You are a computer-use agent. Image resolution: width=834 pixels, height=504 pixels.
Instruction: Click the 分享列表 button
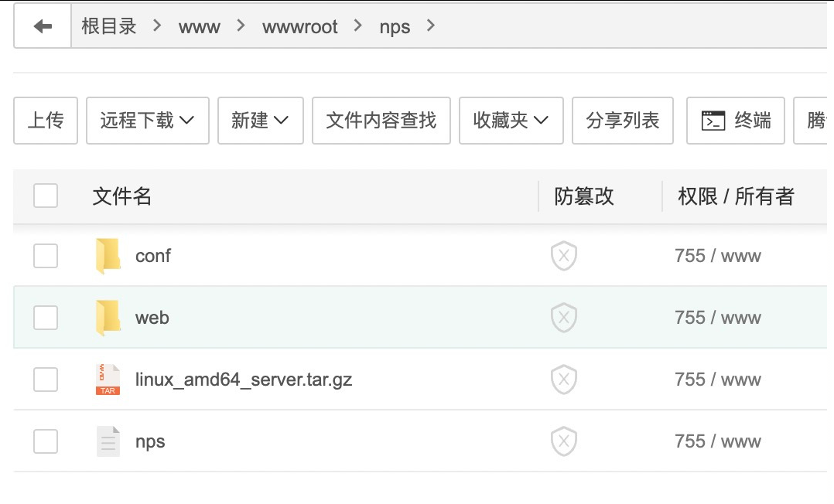[623, 121]
